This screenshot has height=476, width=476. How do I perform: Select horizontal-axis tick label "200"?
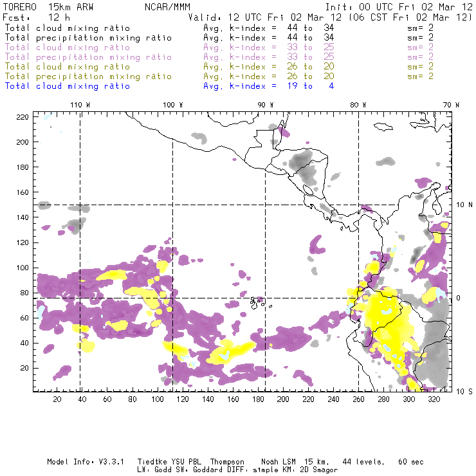click(283, 399)
